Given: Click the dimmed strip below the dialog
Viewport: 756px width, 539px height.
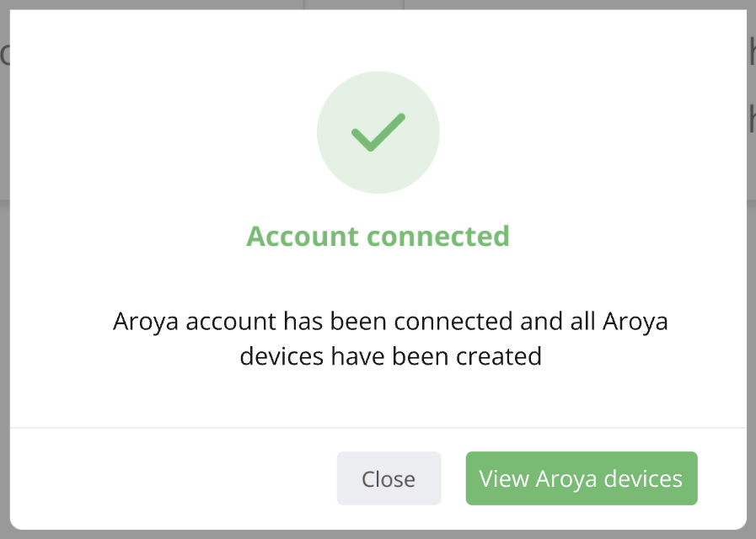Looking at the screenshot, I should tap(378, 534).
